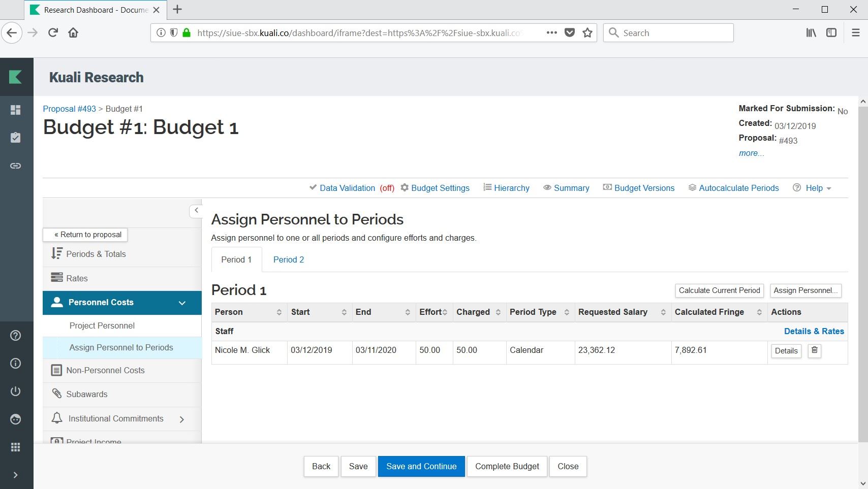The width and height of the screenshot is (868, 489).
Task: Sort table by Requested Salary column
Action: (x=663, y=312)
